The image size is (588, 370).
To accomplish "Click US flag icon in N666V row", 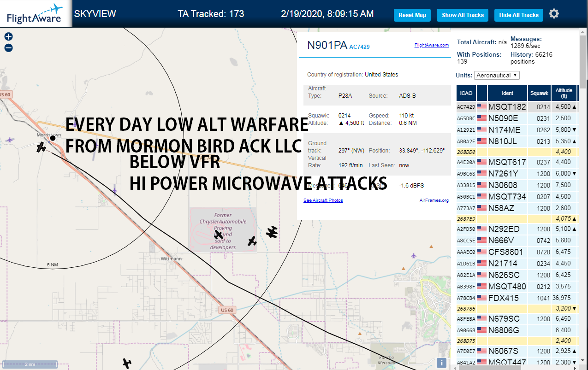I will point(482,241).
